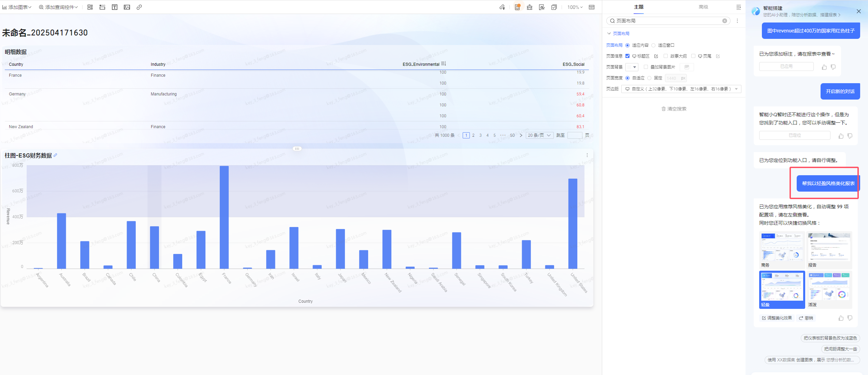Open the 页面背景 color picker
Viewport: 868px width, 375px height.
632,67
